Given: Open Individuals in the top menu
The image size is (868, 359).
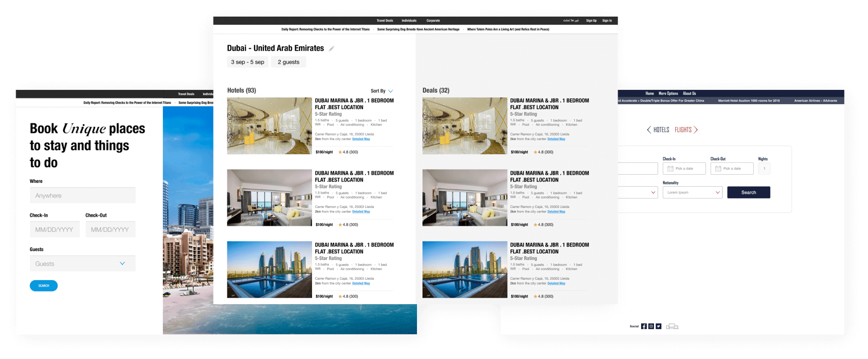Looking at the screenshot, I should point(409,21).
